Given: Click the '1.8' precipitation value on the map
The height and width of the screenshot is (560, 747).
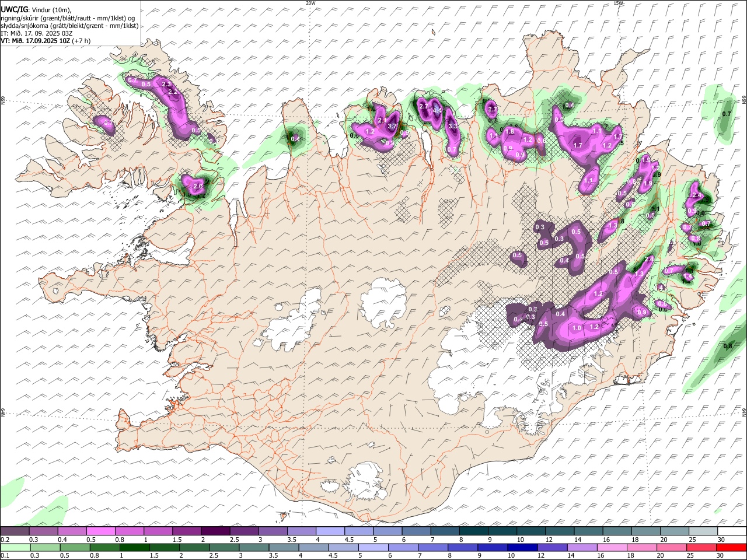Looking at the screenshot, I should click(x=509, y=132).
